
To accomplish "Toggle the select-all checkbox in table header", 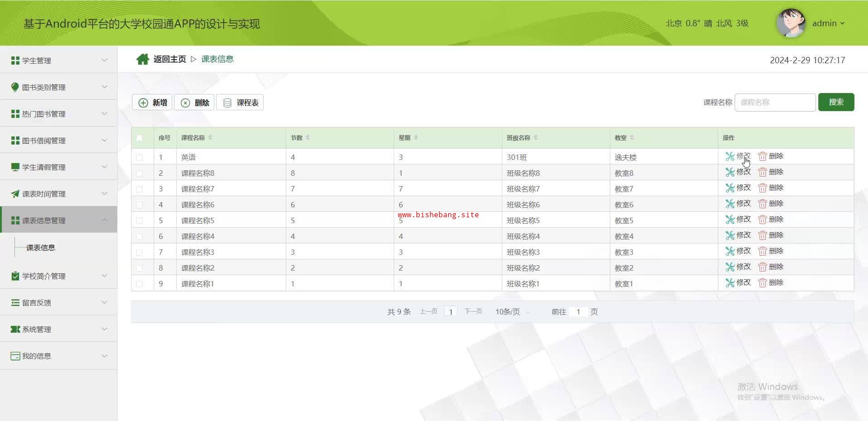I will pyautogui.click(x=139, y=138).
